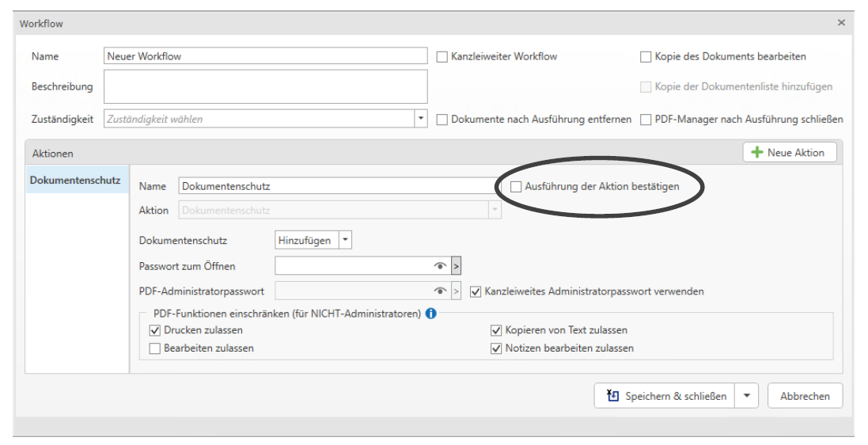Close the Workflow dialog window
This screenshot has width=868, height=445.
point(841,24)
